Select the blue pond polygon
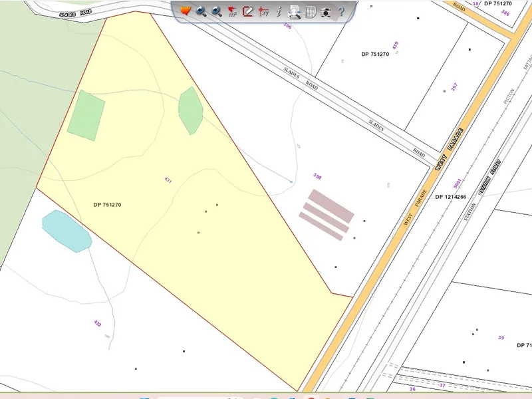 (x=66, y=231)
